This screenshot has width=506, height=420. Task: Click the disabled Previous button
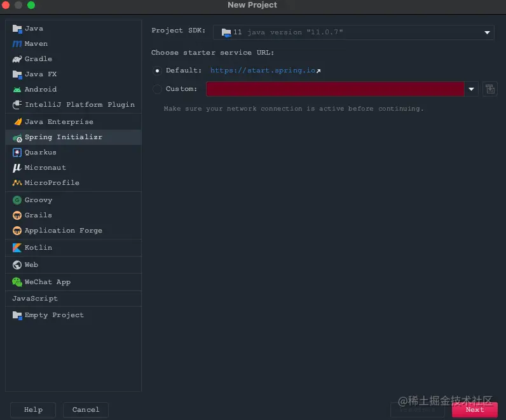pyautogui.click(x=417, y=410)
